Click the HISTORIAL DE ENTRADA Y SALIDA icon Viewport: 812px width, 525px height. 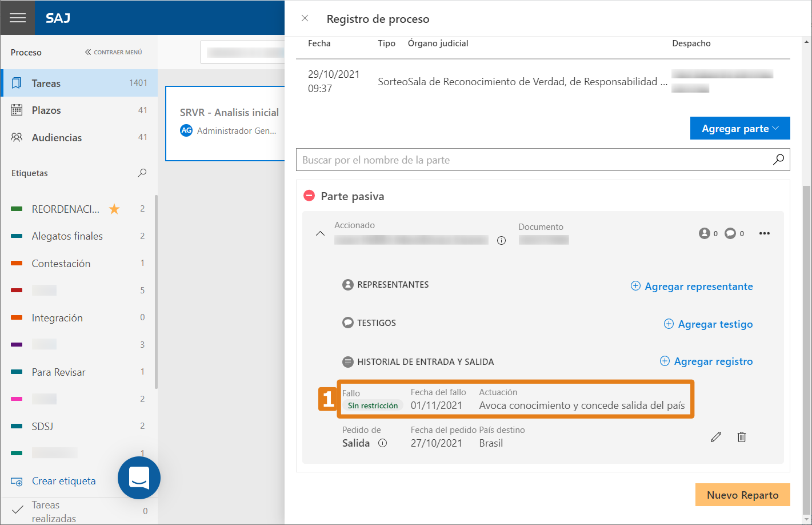[347, 361]
